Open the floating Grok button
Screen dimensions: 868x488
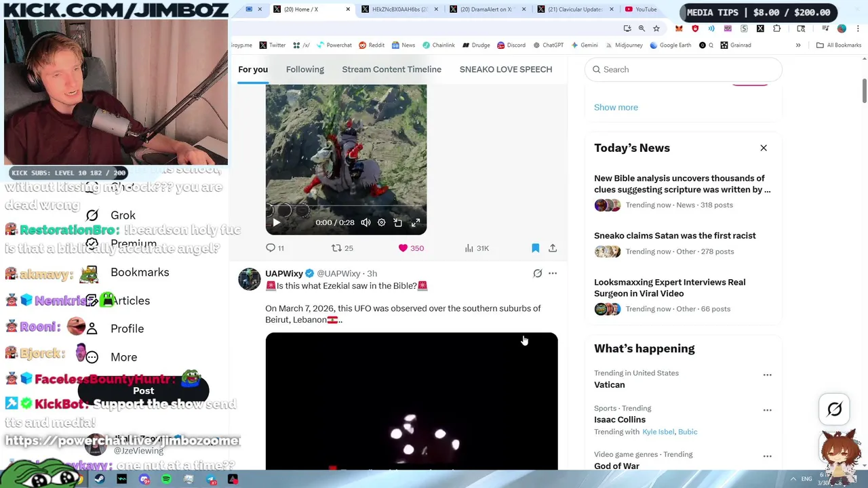coord(834,409)
